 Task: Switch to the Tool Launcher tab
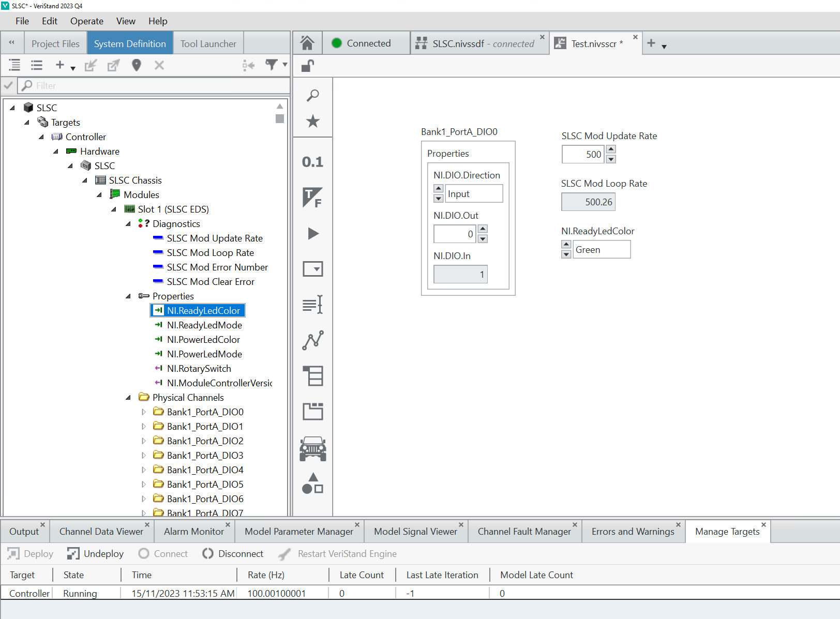tap(208, 44)
